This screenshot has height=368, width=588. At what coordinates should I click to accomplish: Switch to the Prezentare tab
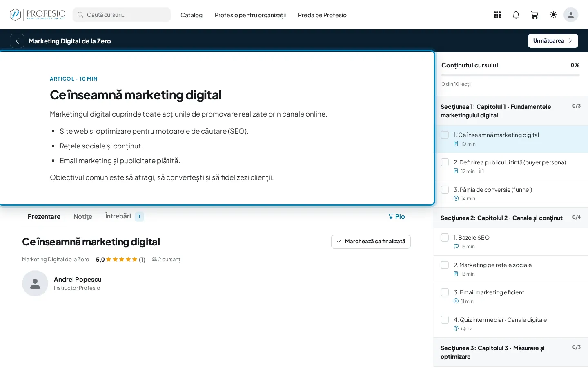44,217
